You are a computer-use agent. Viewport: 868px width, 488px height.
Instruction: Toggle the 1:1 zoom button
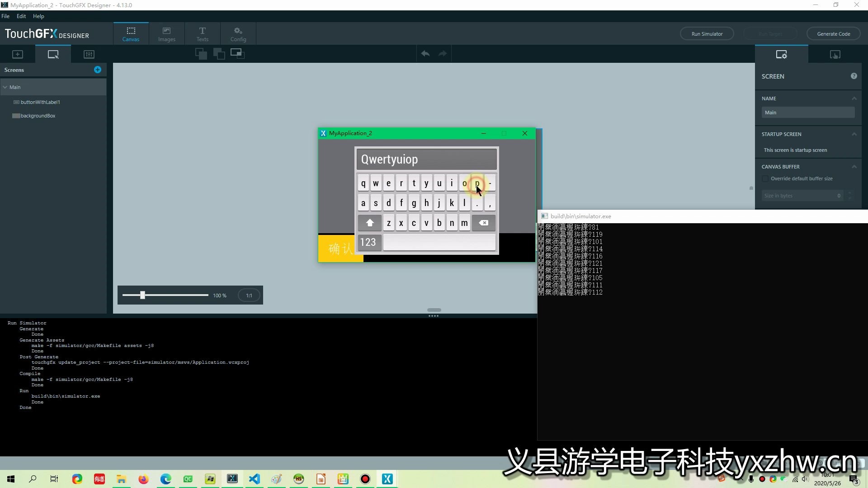tap(249, 296)
